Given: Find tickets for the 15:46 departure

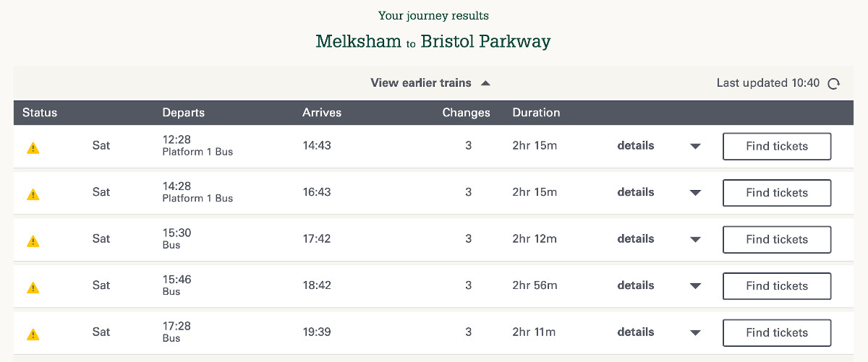Looking at the screenshot, I should 777,286.
